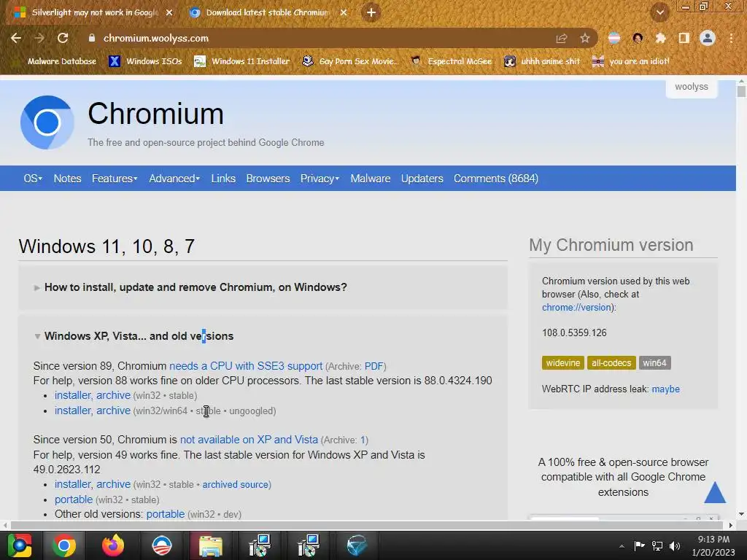The image size is (747, 560).
Task: Expand the OS dropdown menu
Action: tap(33, 179)
